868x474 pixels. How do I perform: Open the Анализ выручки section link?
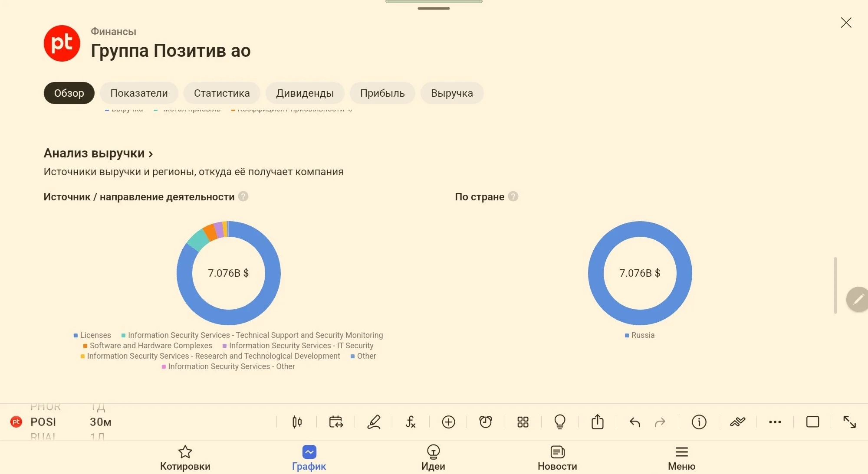[99, 154]
